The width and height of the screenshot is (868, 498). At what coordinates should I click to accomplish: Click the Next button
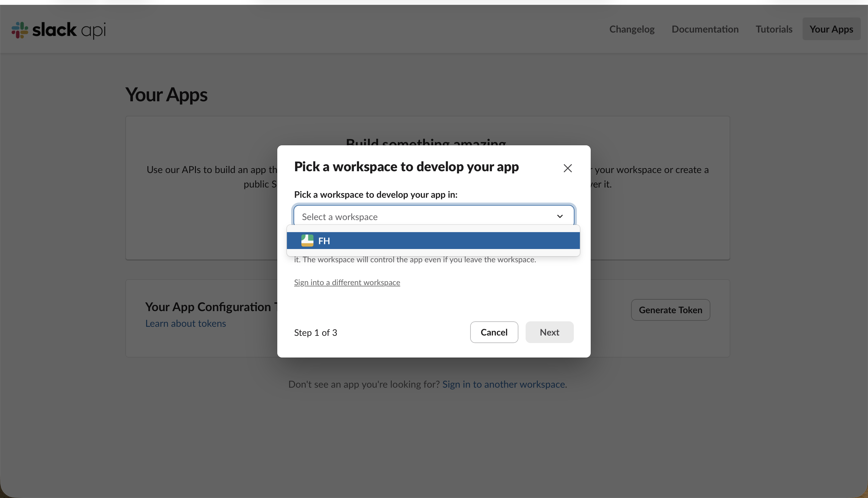pyautogui.click(x=549, y=332)
